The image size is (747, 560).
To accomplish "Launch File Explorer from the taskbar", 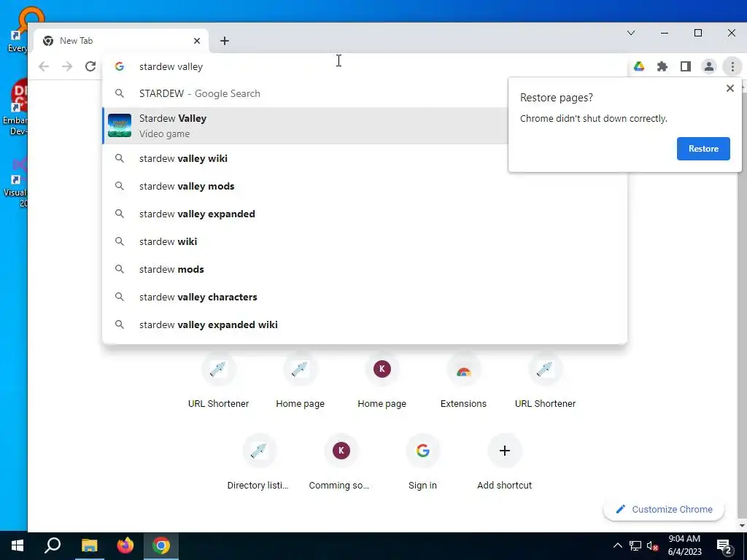I will (x=89, y=545).
